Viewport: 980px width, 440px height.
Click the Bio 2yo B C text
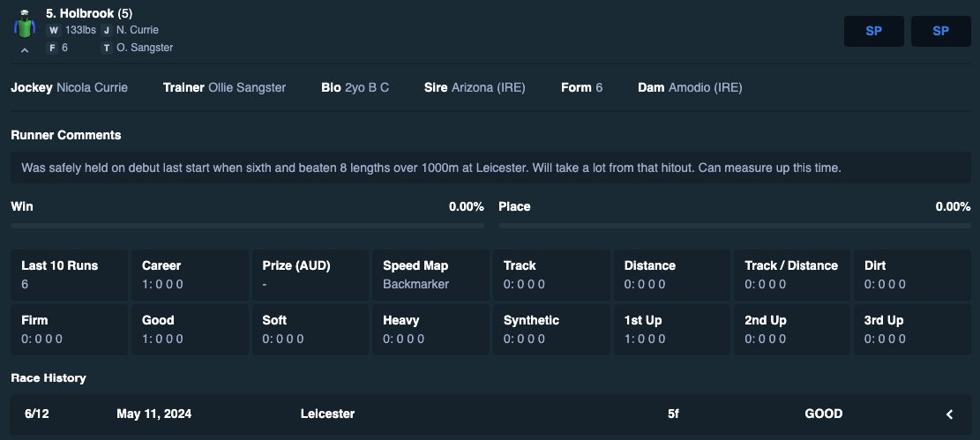tap(355, 87)
